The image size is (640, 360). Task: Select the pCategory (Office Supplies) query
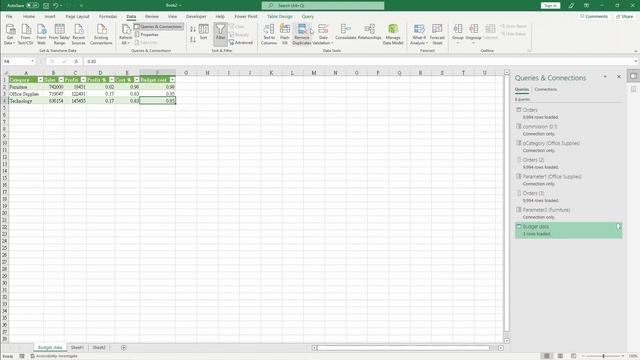[x=568, y=147]
